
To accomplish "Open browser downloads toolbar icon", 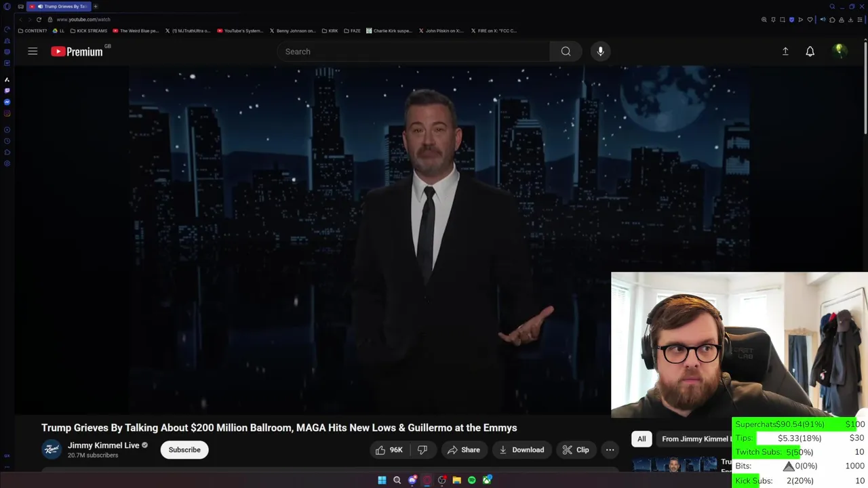I will (x=850, y=20).
